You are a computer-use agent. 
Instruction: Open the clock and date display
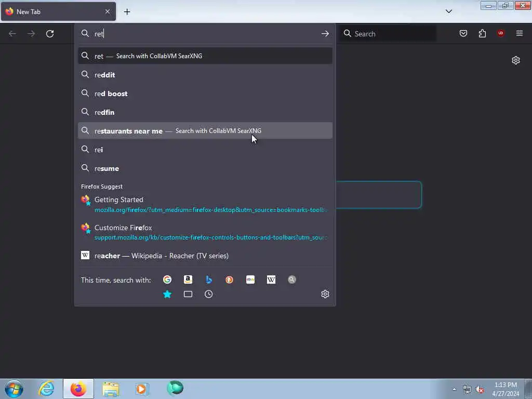[x=506, y=389]
